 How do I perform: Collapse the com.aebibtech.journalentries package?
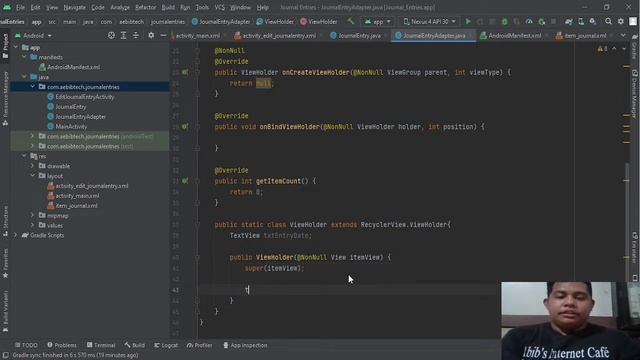pos(33,87)
